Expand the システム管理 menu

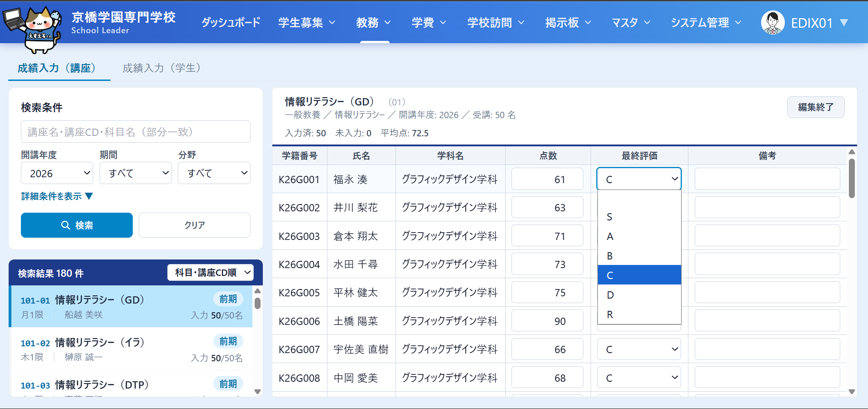pyautogui.click(x=706, y=23)
